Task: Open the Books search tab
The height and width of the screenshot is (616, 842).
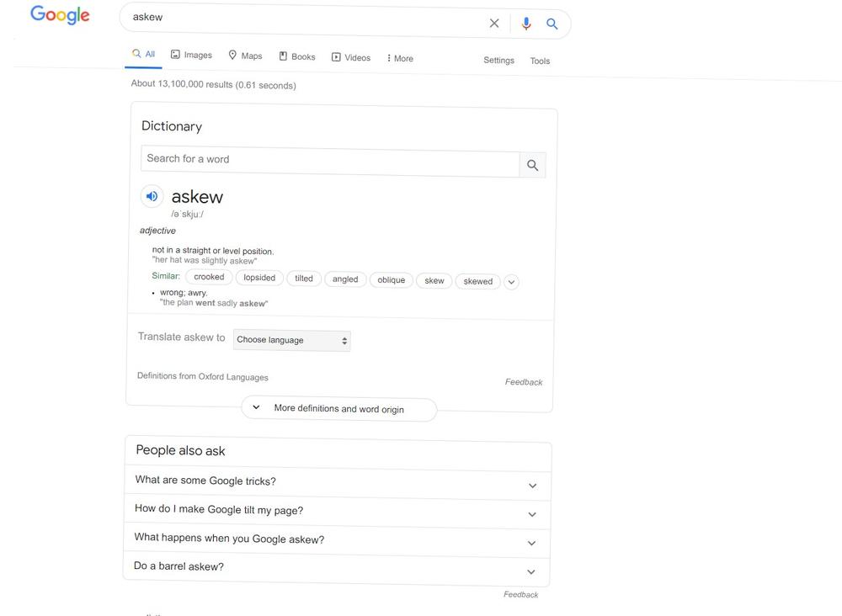Action: coord(297,56)
